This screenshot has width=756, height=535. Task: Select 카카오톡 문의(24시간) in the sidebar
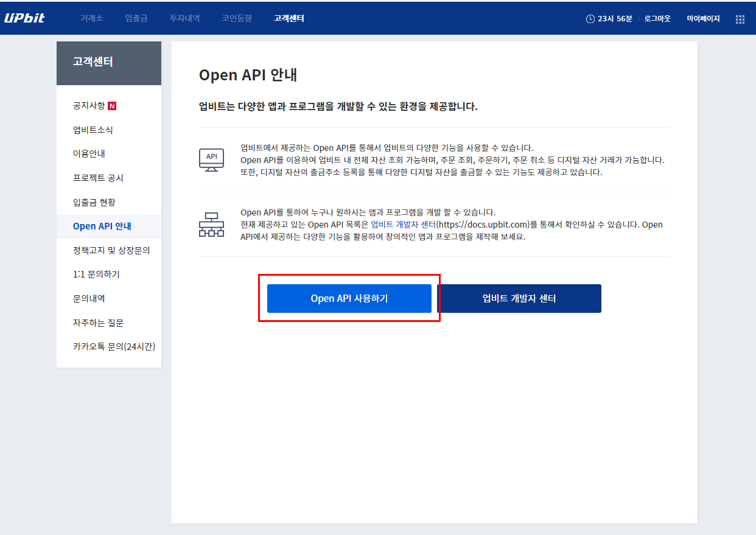pos(114,347)
